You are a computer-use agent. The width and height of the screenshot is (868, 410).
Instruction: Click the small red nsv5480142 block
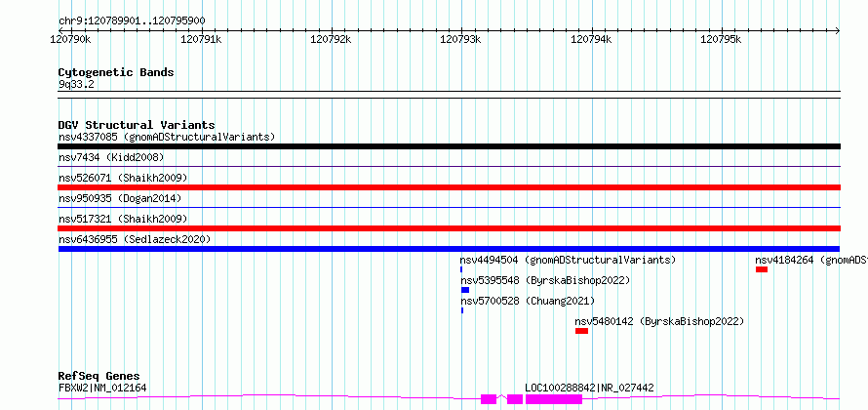pos(581,331)
